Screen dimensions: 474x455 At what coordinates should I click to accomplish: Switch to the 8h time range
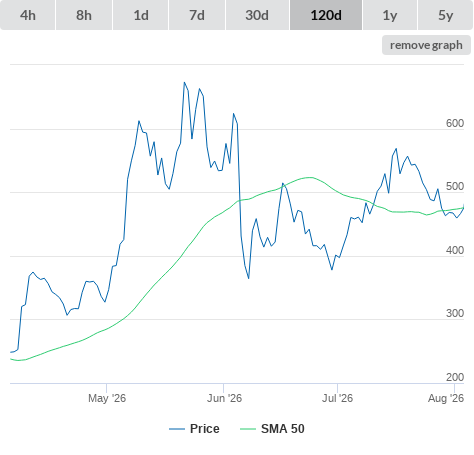pyautogui.click(x=84, y=15)
